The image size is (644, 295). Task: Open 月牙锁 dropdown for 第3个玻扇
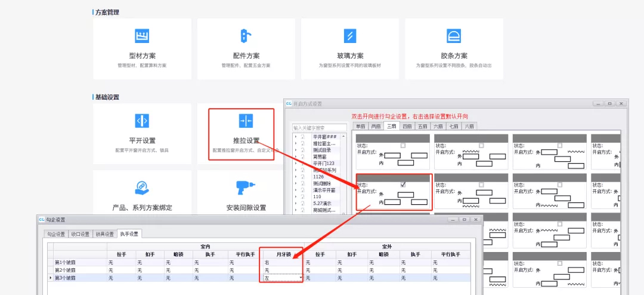click(x=301, y=278)
